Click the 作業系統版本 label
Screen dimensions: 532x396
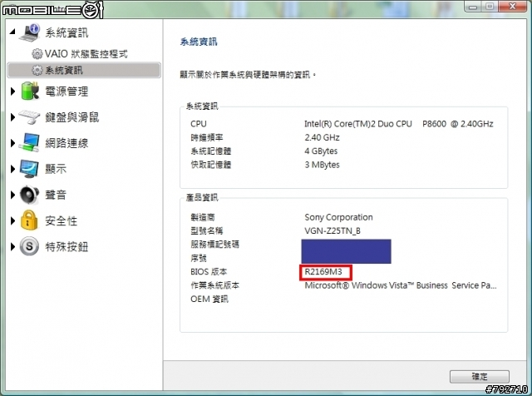pos(214,285)
